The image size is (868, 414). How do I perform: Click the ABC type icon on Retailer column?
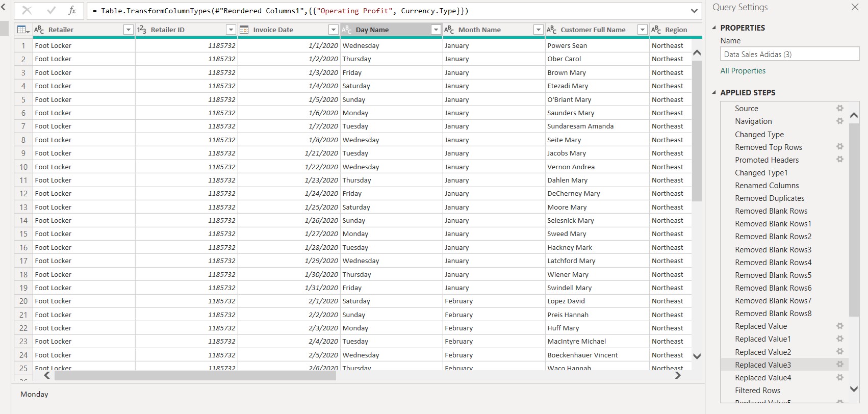(x=39, y=30)
